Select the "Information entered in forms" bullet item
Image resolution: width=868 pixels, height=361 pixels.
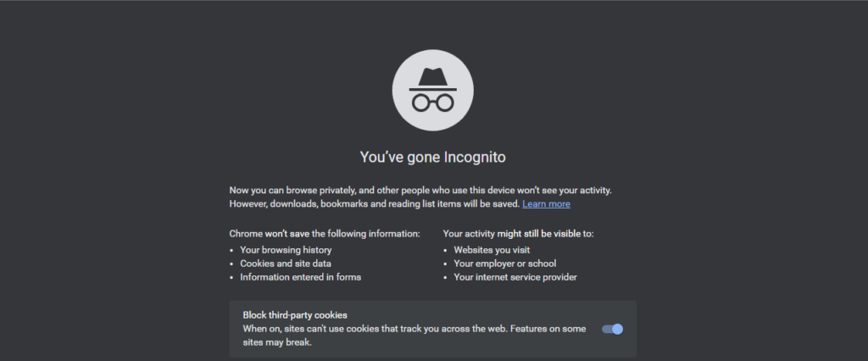[x=301, y=277]
